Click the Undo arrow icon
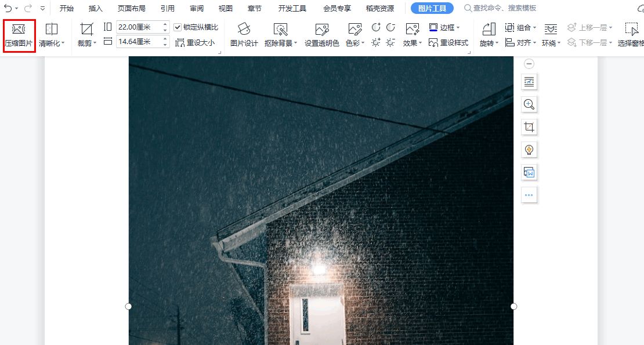Image resolution: width=644 pixels, height=345 pixels. pos(8,8)
